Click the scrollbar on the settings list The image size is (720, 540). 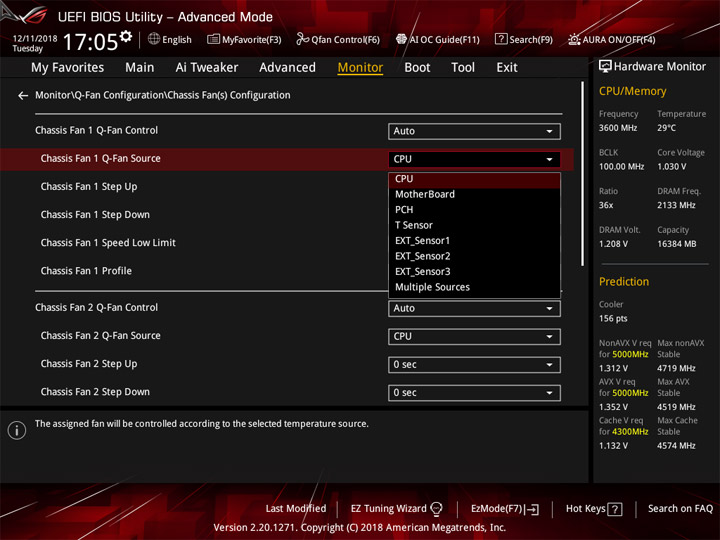(582, 174)
